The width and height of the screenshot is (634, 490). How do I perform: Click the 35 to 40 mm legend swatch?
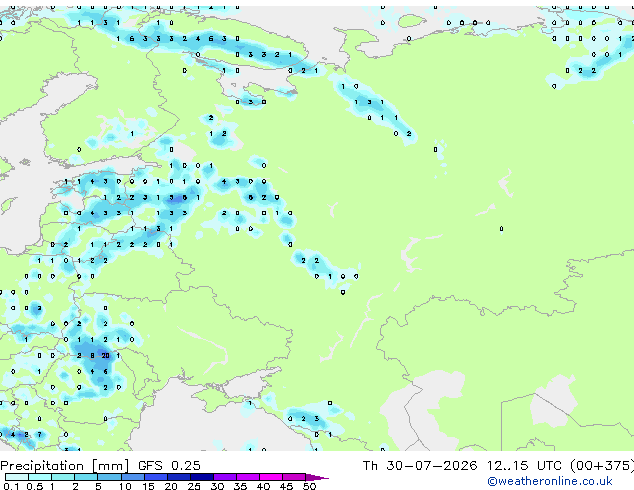pos(247,477)
